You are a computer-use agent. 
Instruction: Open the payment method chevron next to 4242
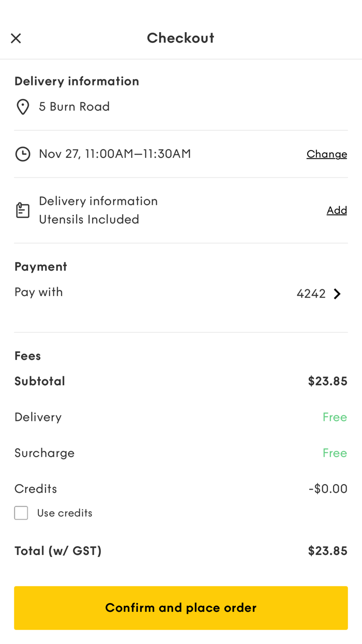337,294
